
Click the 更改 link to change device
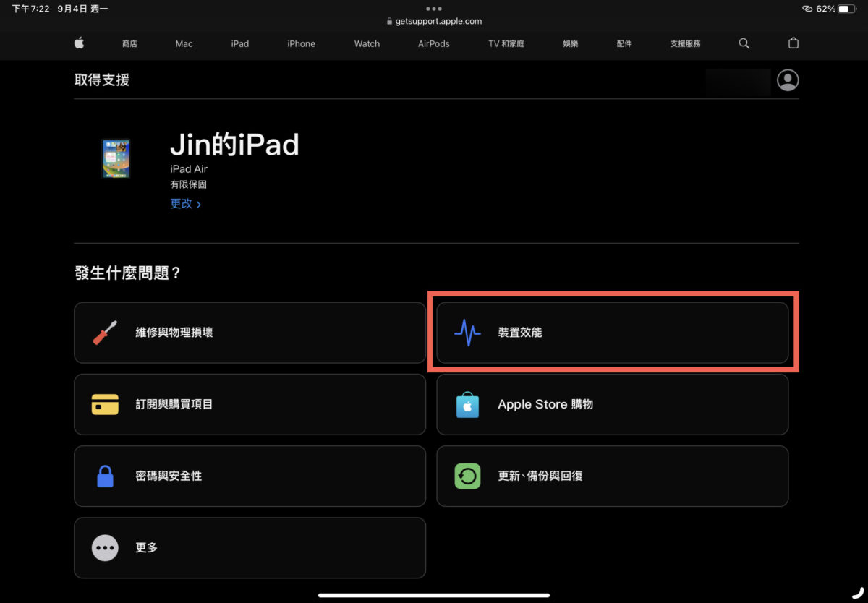[x=186, y=204]
